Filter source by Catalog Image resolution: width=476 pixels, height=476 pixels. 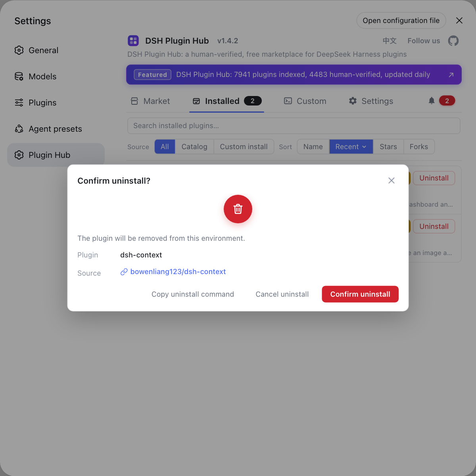pos(194,147)
